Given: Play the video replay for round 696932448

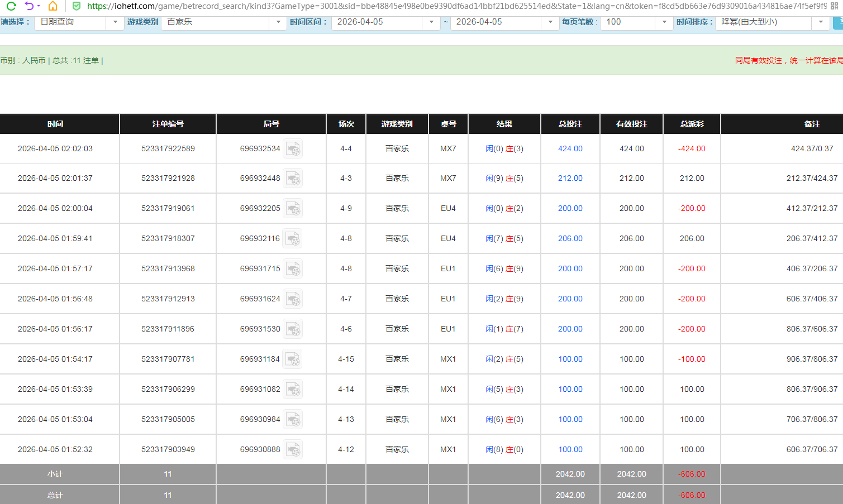Looking at the screenshot, I should click(x=293, y=179).
